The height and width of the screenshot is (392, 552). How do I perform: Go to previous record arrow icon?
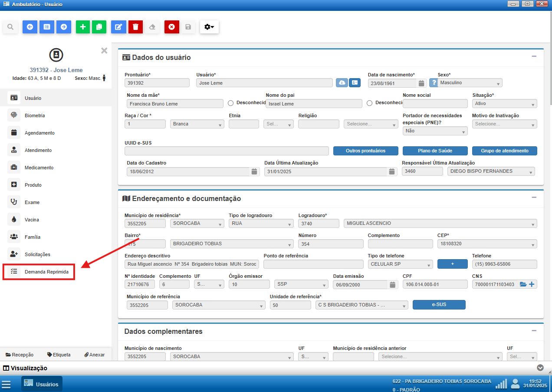pyautogui.click(x=30, y=27)
